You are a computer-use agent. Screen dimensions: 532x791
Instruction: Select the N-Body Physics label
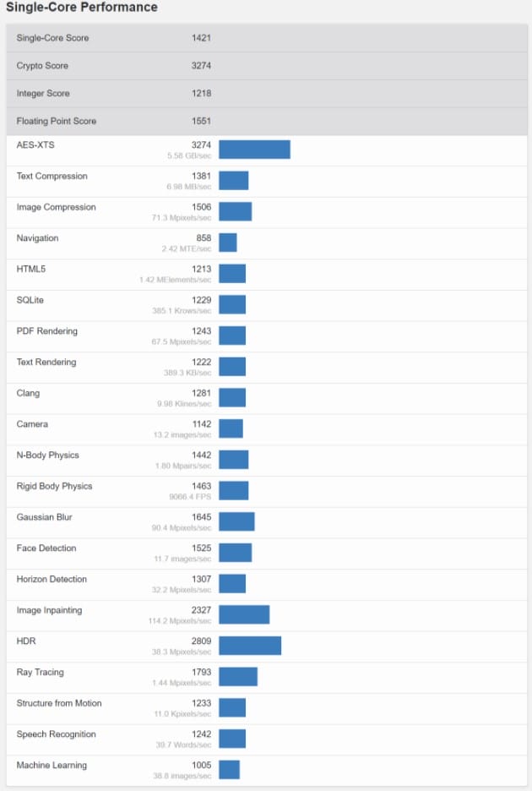(47, 456)
